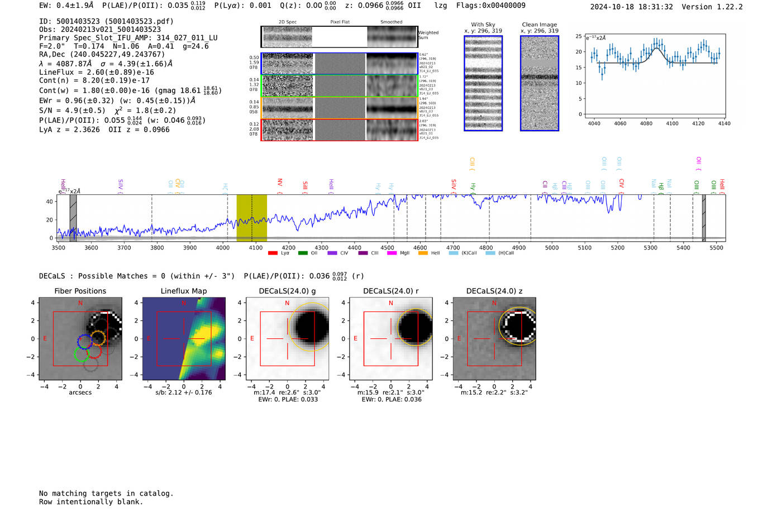
Task: Click the hatched gray band near 3550 Å
Action: click(73, 218)
